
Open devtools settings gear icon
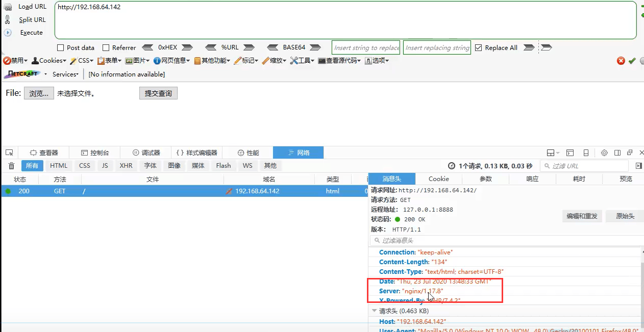(x=604, y=152)
